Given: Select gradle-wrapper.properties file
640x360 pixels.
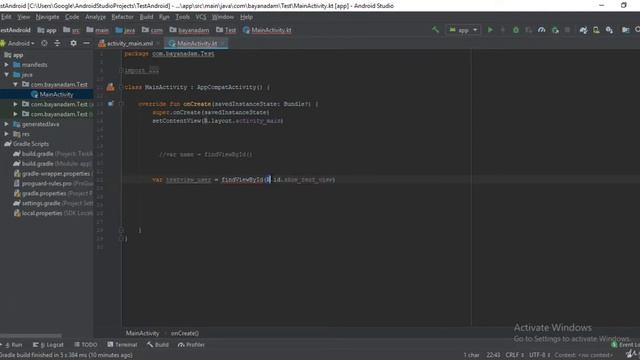Looking at the screenshot, I should [x=53, y=173].
